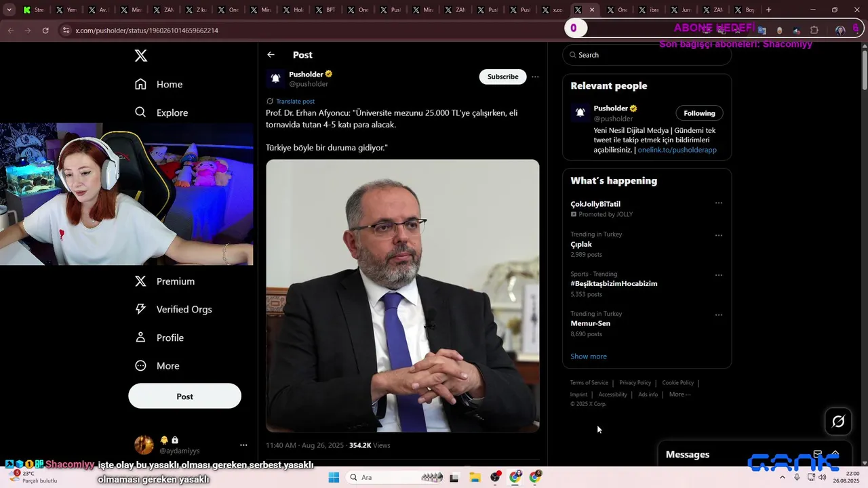Viewport: 868px width, 488px height.
Task: Click the Verified Orgs lightning icon
Action: click(x=140, y=309)
